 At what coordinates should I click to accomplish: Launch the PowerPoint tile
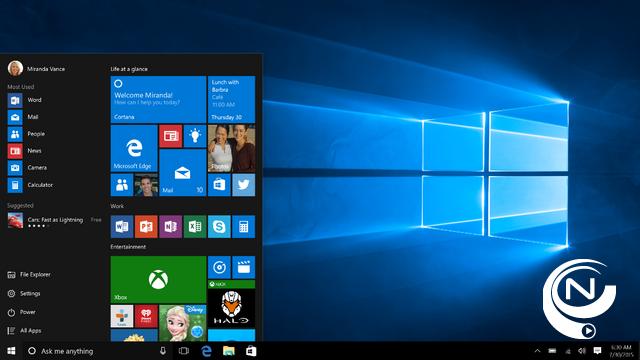146,227
